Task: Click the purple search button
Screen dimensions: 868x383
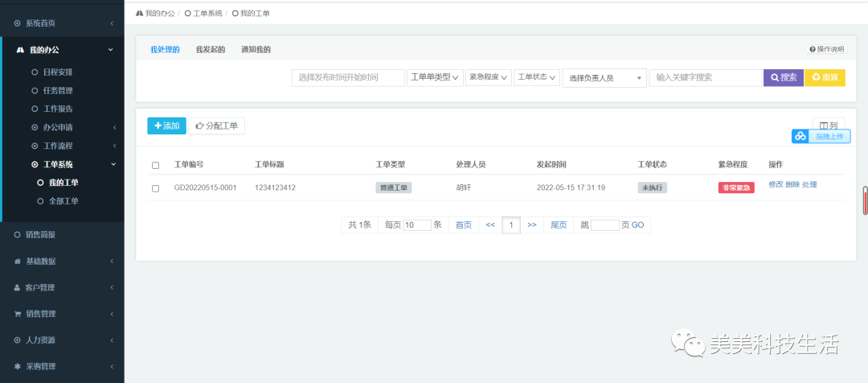Action: tap(783, 78)
